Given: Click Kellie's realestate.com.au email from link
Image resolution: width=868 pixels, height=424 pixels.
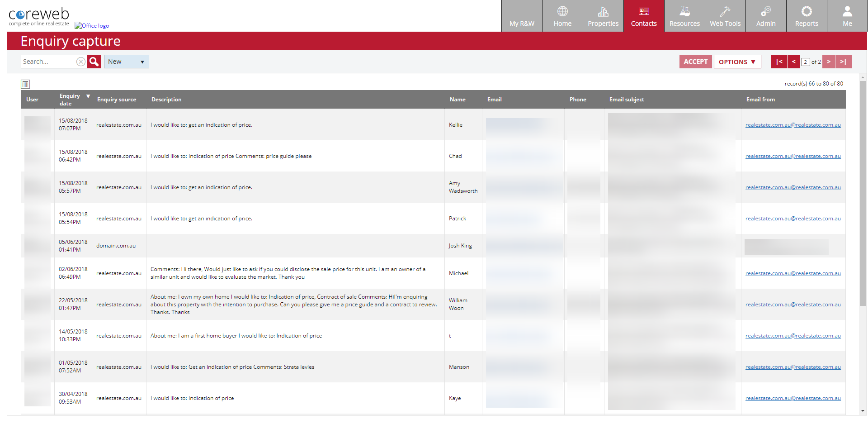Looking at the screenshot, I should (793, 125).
